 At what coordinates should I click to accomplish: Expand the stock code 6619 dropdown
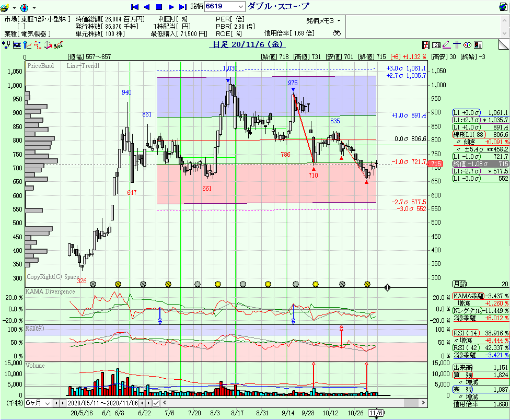pyautogui.click(x=240, y=7)
